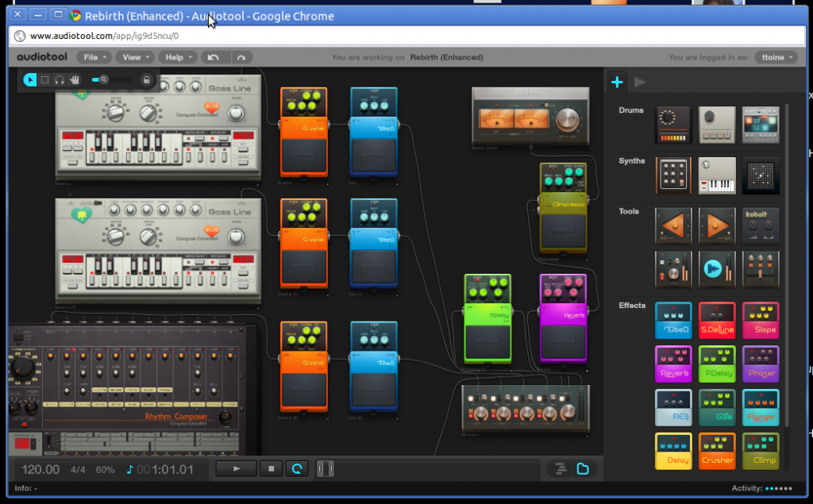Add the ToneMatrix dot grid synth
Image resolution: width=813 pixels, height=504 pixels.
[x=760, y=175]
